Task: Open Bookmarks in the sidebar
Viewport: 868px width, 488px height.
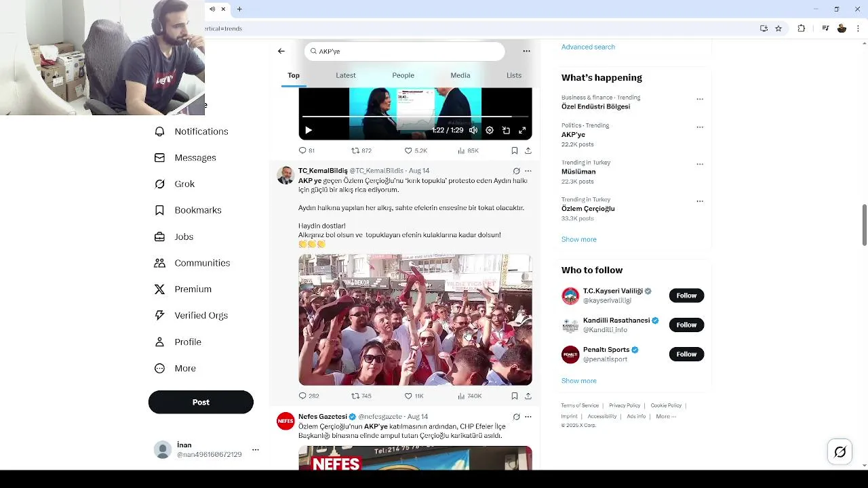Action: point(189,210)
